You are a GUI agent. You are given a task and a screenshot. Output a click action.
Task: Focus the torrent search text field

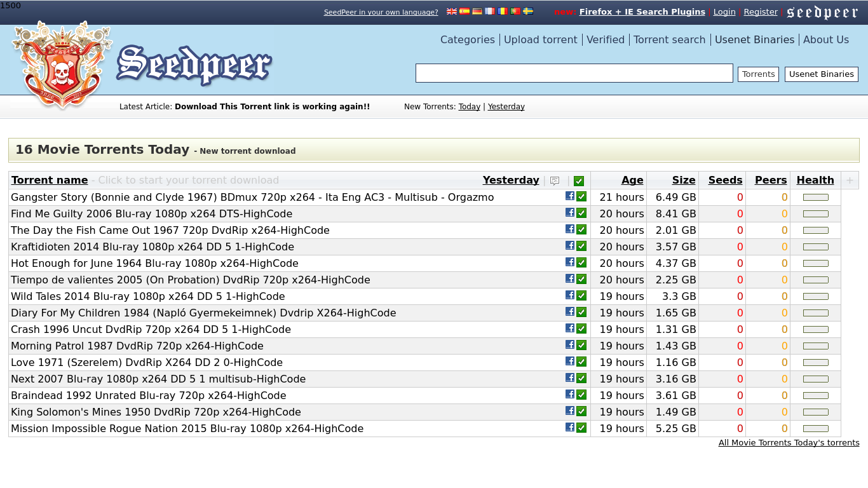click(574, 73)
